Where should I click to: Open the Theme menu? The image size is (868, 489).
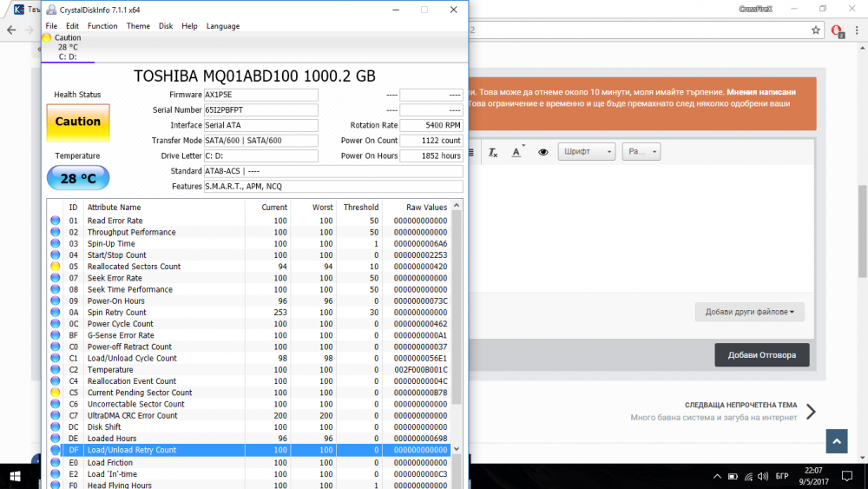(x=138, y=26)
